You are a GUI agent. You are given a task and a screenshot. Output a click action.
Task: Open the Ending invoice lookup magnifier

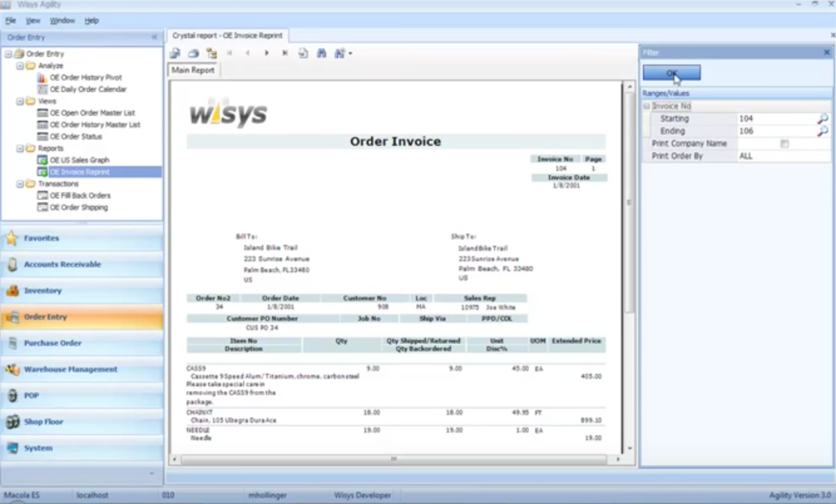822,131
